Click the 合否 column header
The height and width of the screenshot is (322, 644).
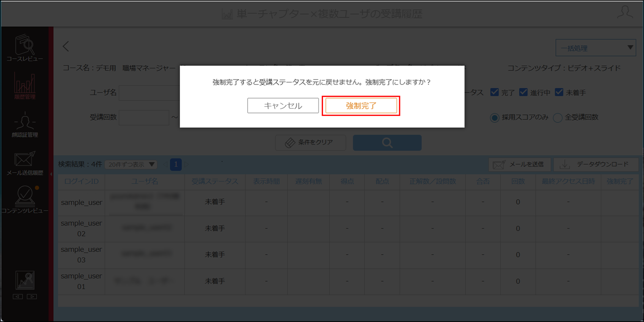[x=483, y=182]
